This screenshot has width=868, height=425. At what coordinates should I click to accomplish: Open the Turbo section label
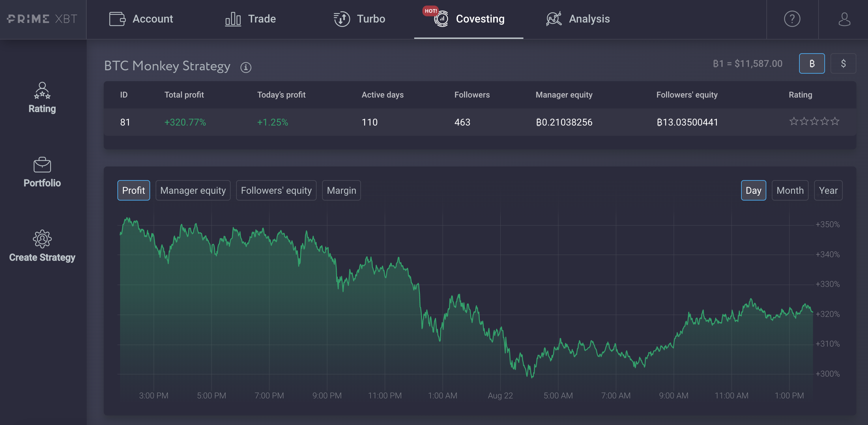pos(371,19)
